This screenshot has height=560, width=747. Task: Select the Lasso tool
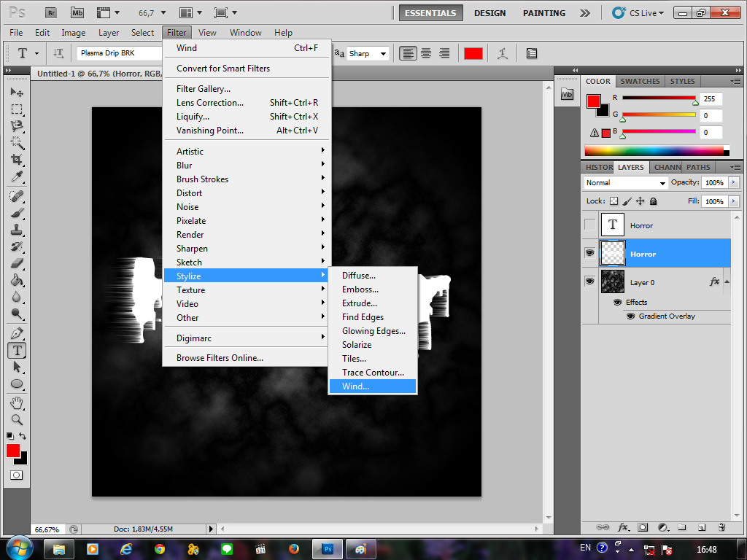click(x=17, y=125)
